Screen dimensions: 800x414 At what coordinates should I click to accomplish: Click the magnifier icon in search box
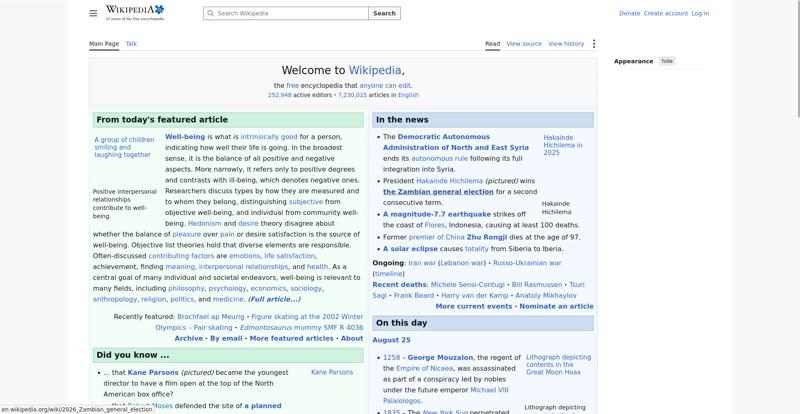tap(211, 13)
